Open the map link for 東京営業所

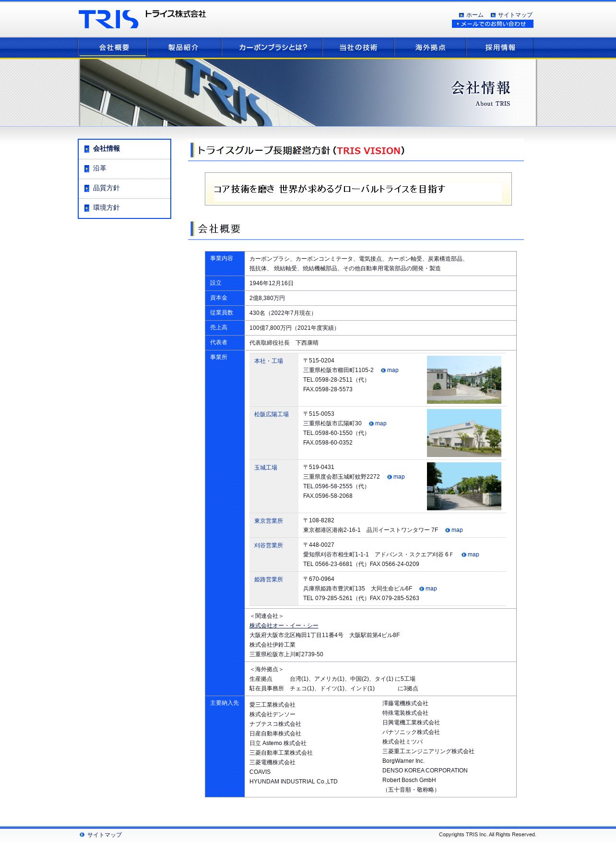pos(457,530)
